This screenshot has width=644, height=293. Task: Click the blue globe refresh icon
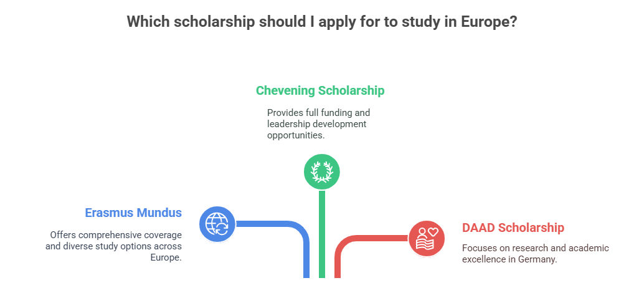tap(217, 224)
